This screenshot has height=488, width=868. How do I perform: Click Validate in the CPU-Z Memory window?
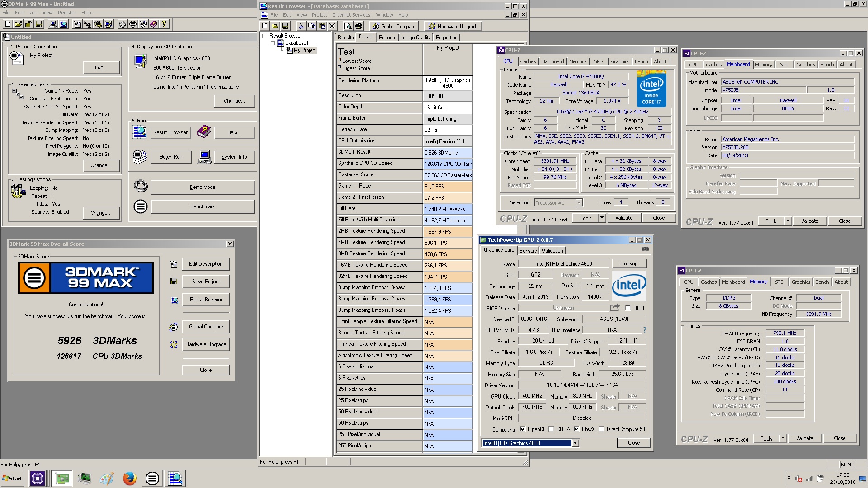(x=805, y=438)
